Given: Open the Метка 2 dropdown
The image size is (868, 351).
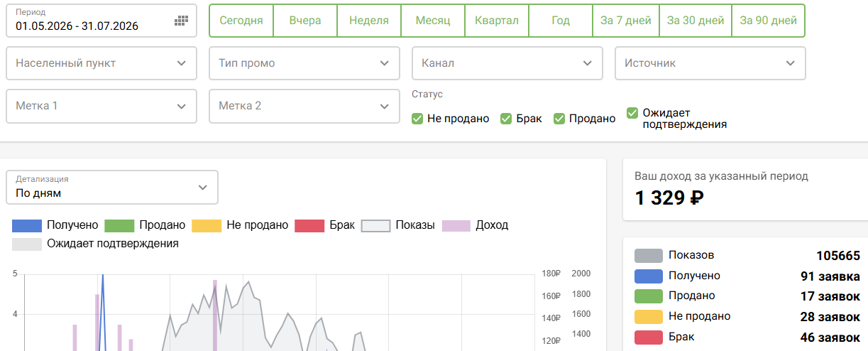Looking at the screenshot, I should coord(304,106).
